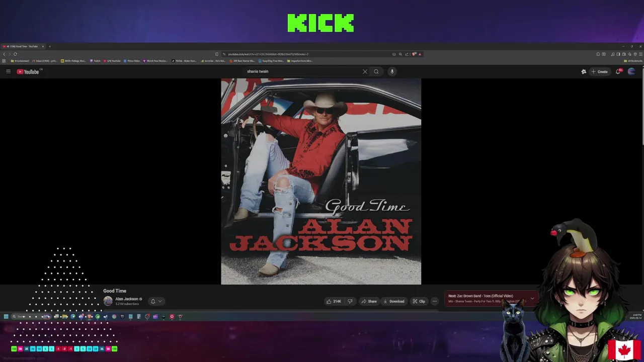
Task: Dislike the Good Time video
Action: [x=350, y=301]
